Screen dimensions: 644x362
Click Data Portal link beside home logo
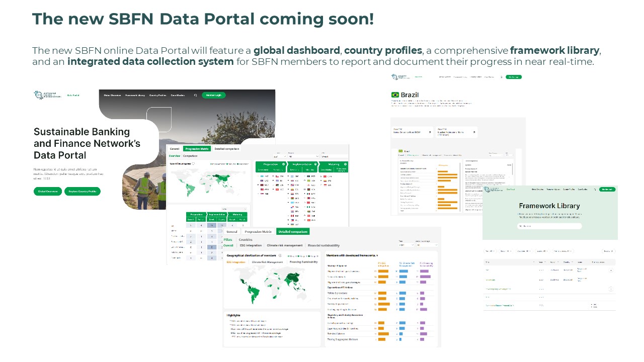pyautogui.click(x=73, y=95)
